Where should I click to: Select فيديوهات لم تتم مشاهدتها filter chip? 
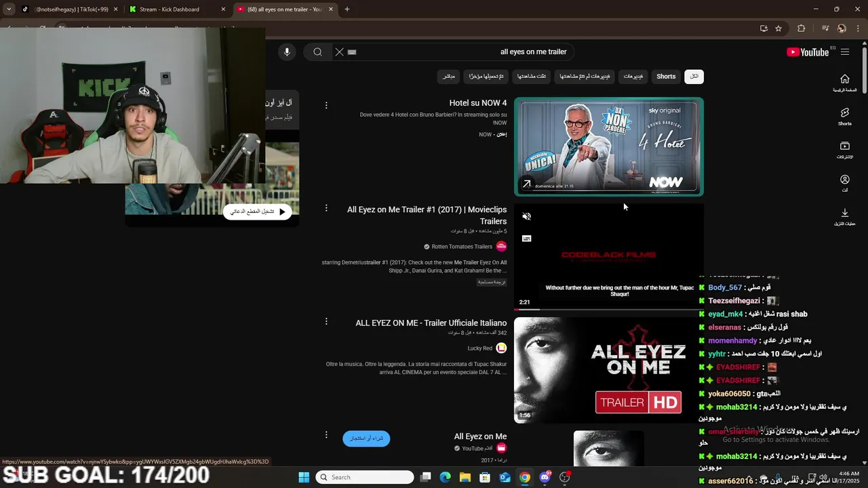tap(585, 77)
